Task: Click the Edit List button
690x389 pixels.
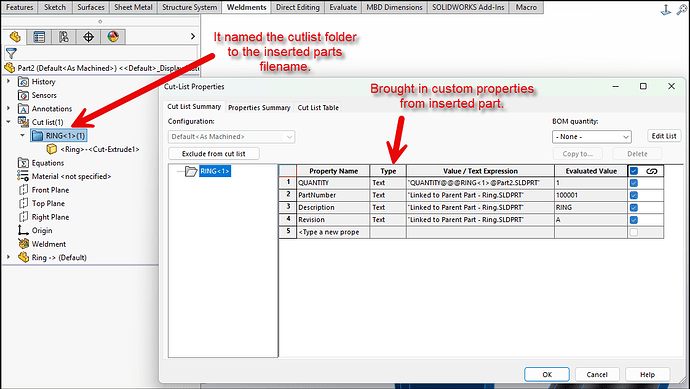Action: pyautogui.click(x=664, y=136)
